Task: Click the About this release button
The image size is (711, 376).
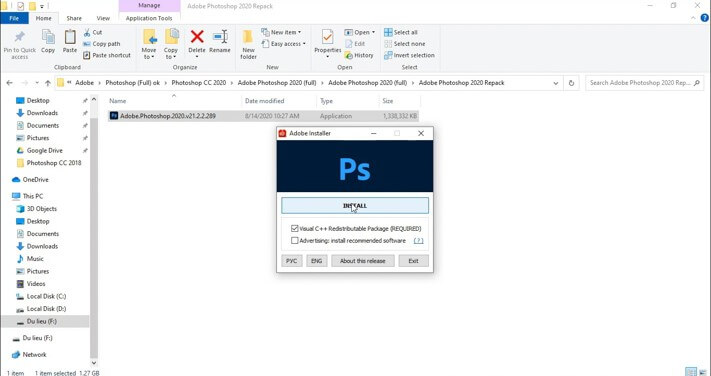Action: click(363, 261)
